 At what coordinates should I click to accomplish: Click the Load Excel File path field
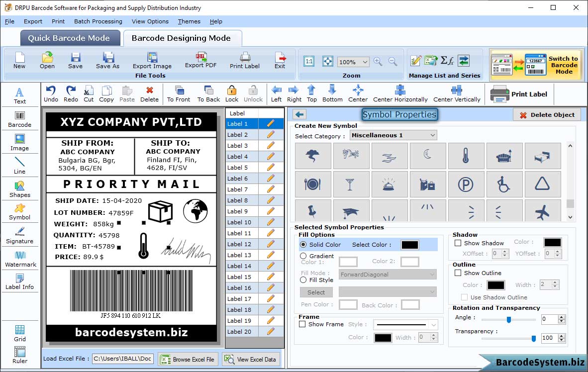tap(122, 359)
